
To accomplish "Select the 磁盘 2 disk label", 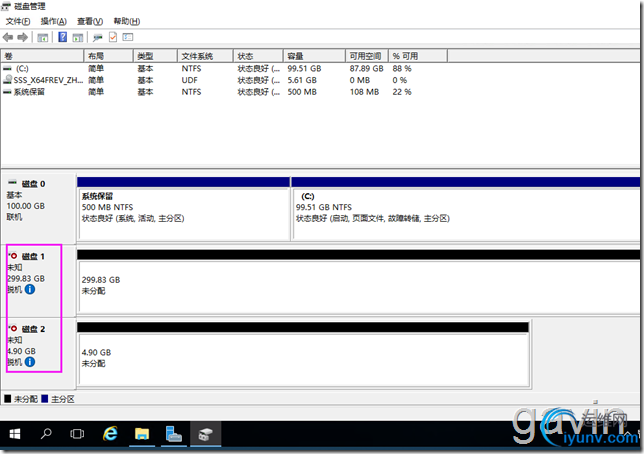I will [33, 329].
